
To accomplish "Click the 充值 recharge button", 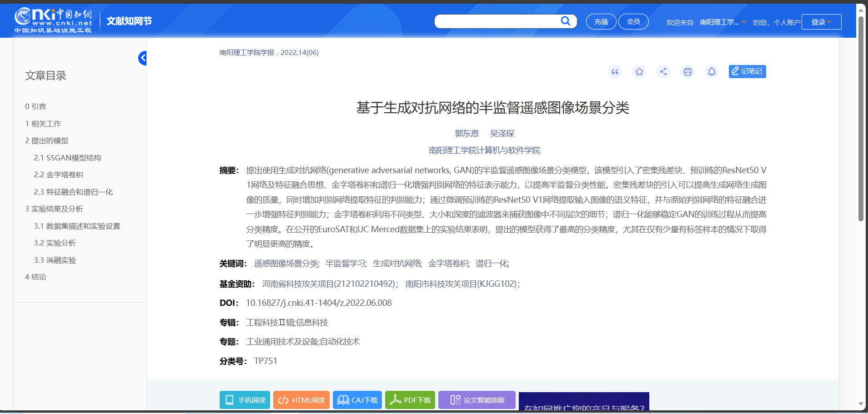I will coord(601,21).
